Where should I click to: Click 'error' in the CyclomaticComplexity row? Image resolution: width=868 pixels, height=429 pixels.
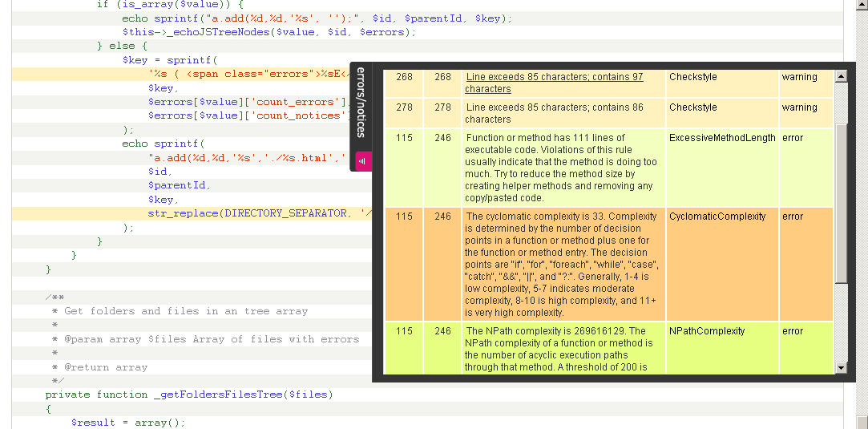click(792, 217)
